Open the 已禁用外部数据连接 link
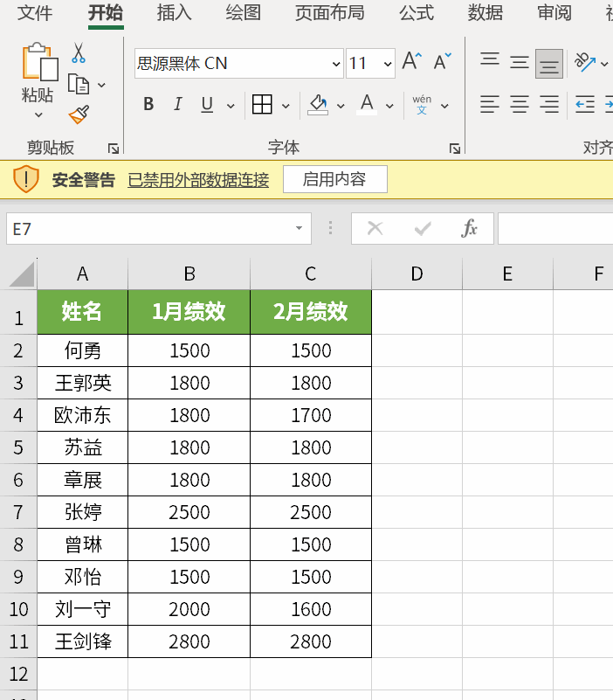Viewport: 613px width, 700px height. (198, 180)
